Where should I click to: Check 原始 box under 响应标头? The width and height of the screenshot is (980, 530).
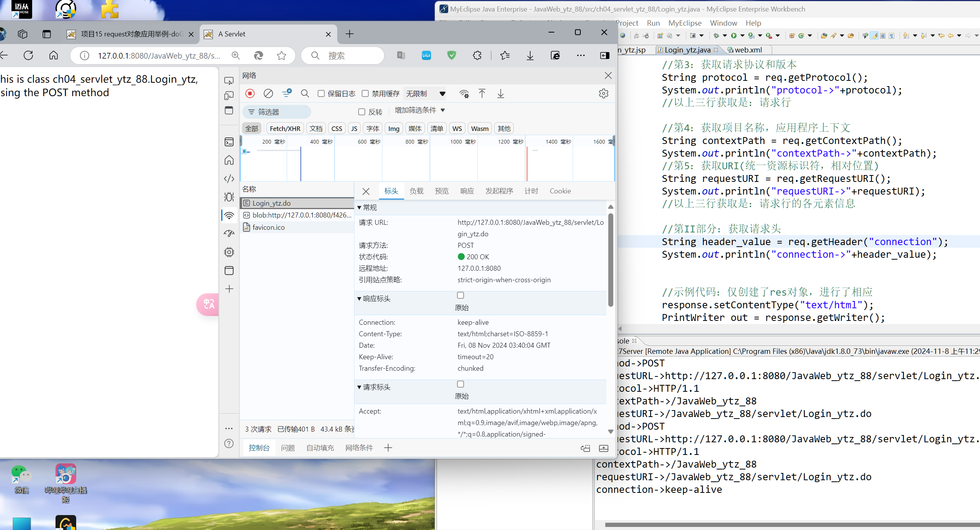[461, 295]
